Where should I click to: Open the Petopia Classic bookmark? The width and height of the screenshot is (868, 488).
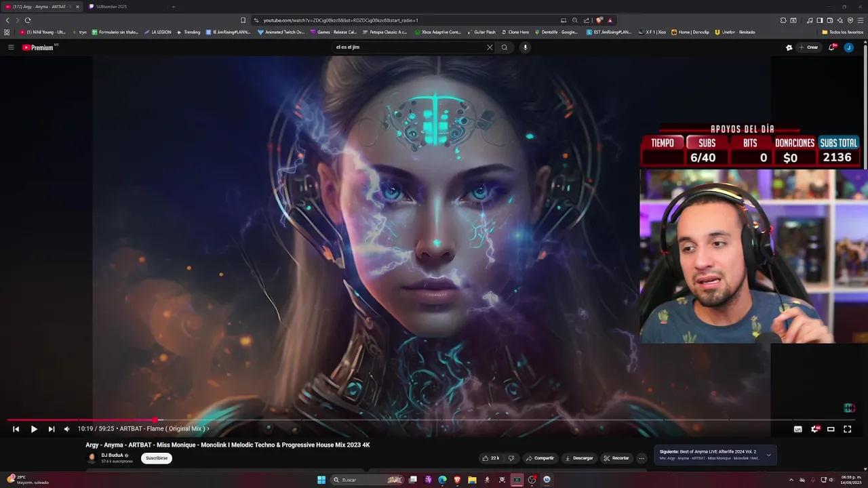(384, 32)
